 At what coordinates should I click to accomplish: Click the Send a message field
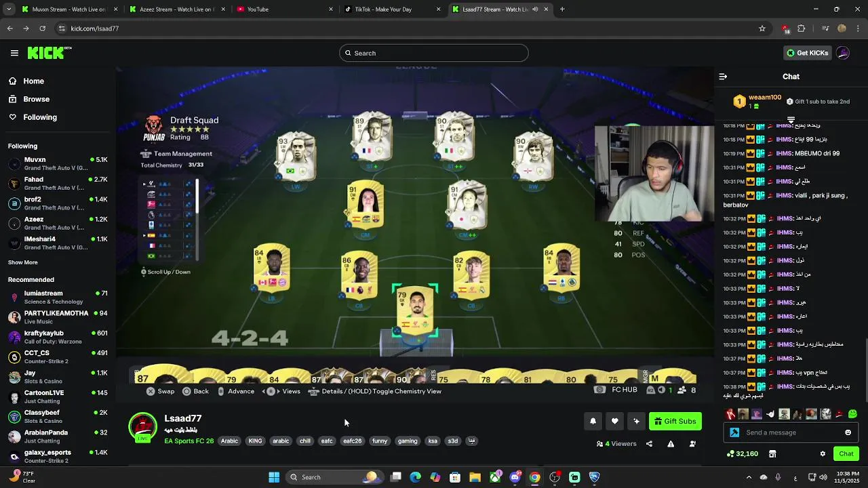point(790,432)
